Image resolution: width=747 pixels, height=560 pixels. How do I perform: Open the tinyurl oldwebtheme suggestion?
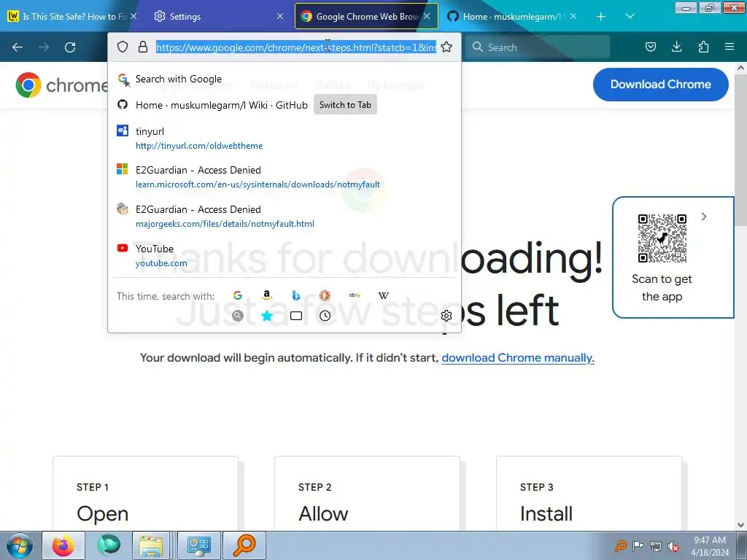(285, 138)
